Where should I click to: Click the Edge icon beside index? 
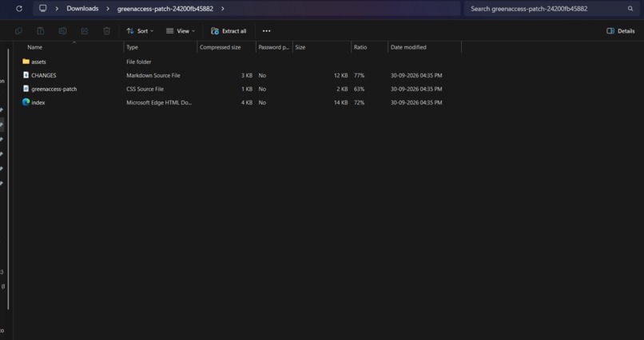26,102
